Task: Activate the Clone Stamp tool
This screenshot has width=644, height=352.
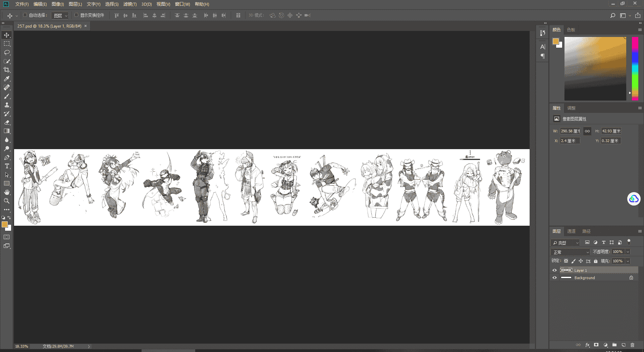Action: click(x=7, y=105)
